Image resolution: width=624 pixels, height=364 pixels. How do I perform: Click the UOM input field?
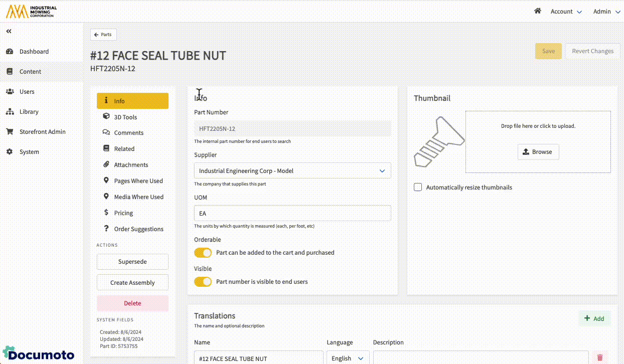pos(292,213)
